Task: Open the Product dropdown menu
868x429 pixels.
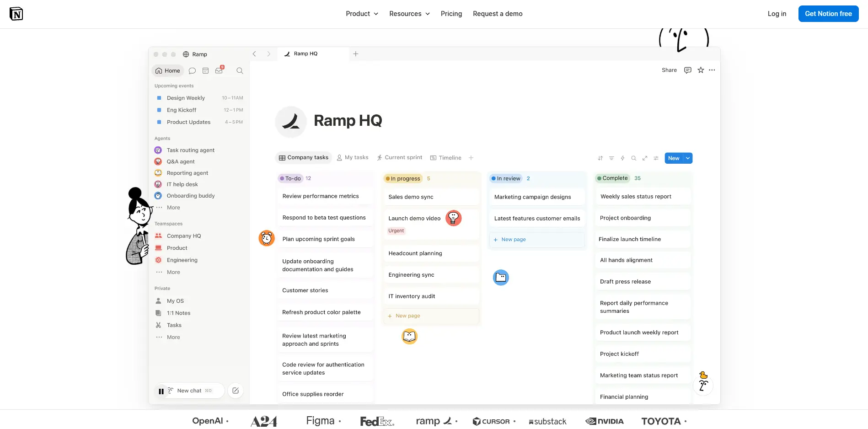Action: tap(362, 14)
